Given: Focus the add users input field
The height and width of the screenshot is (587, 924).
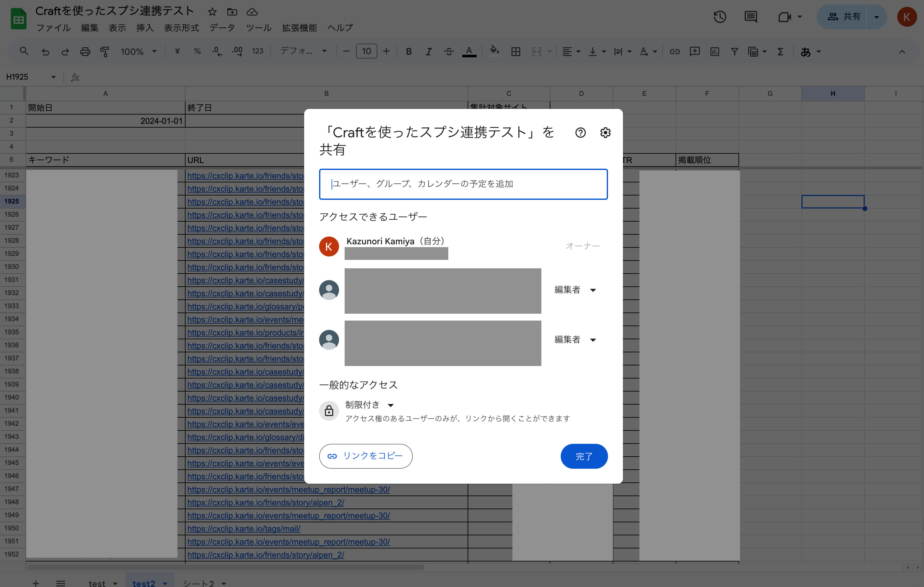Looking at the screenshot, I should coord(463,184).
